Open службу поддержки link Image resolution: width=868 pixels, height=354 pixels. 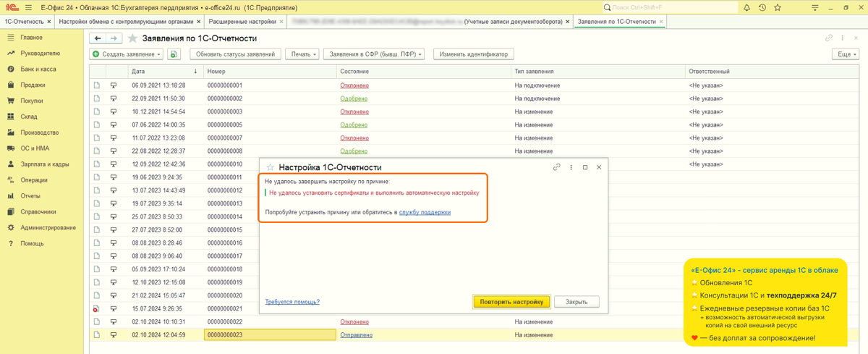coord(425,212)
